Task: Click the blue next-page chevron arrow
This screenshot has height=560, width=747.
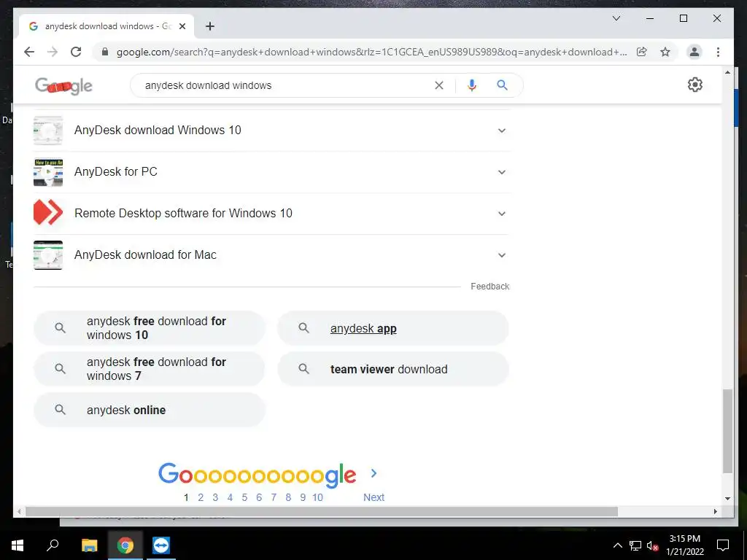Action: (x=374, y=473)
